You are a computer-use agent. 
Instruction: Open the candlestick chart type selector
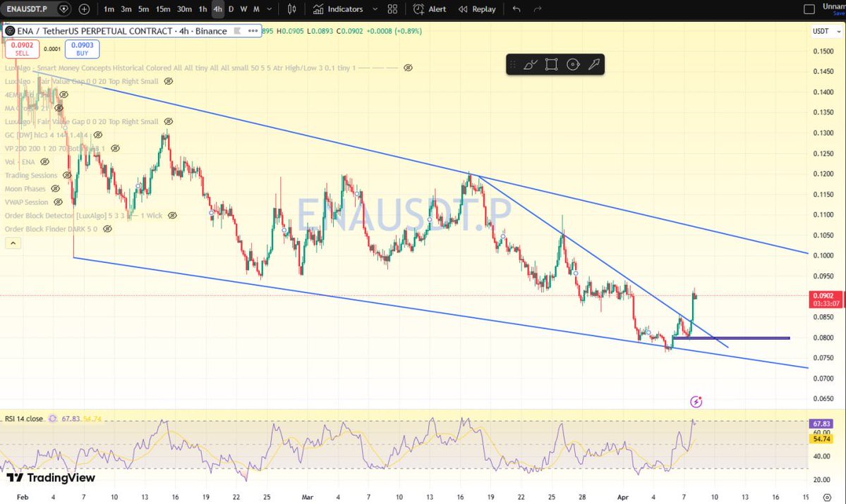tap(292, 9)
